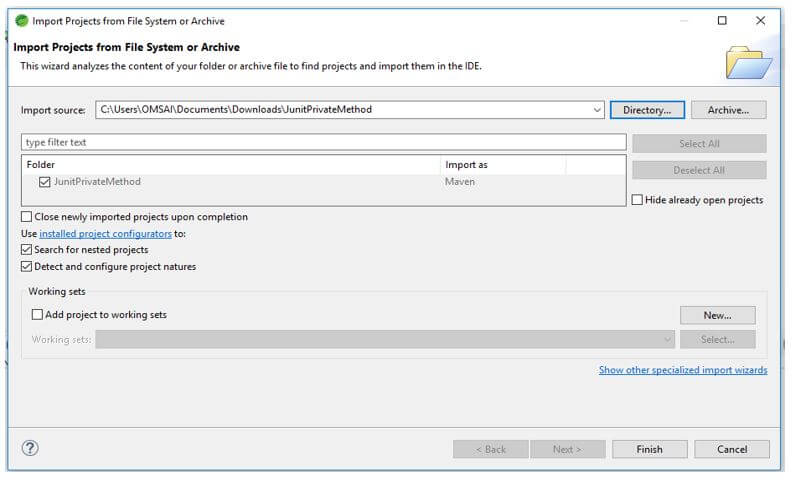The width and height of the screenshot is (796, 486).
Task: Click the Import as column header
Action: pos(503,165)
